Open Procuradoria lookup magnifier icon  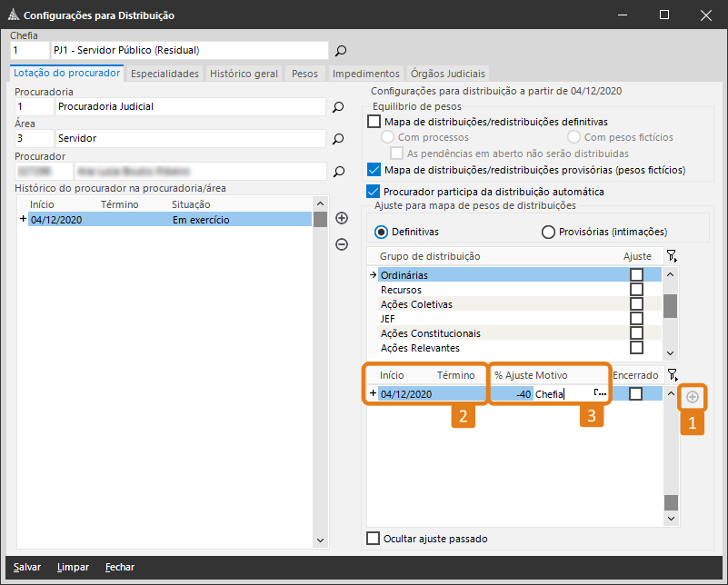pyautogui.click(x=338, y=107)
